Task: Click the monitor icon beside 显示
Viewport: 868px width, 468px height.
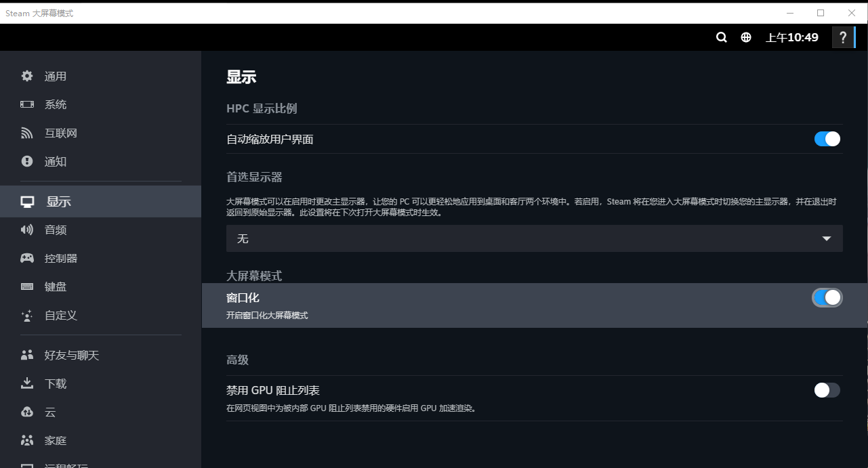Action: point(27,201)
